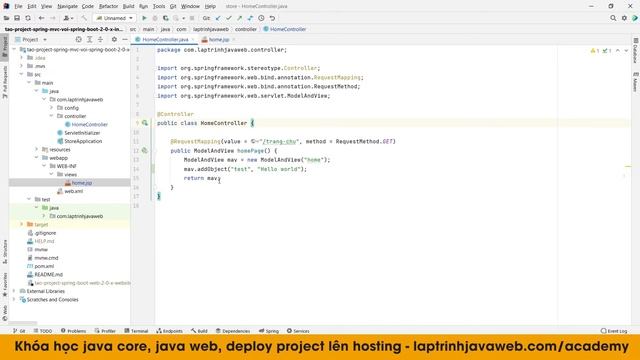Open IDE settings with the gear icon at top right
Image resolution: width=640 pixels, height=360 pixels.
[x=624, y=18]
